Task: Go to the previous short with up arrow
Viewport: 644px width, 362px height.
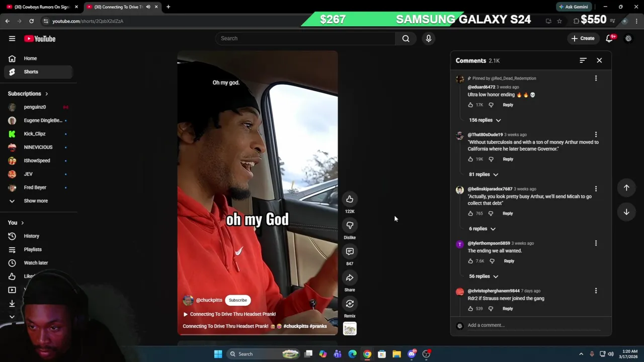Action: [x=626, y=188]
